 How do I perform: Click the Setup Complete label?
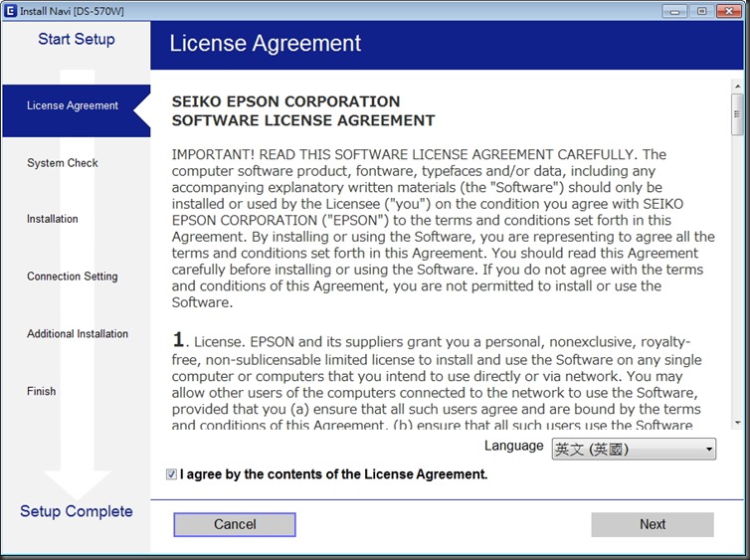coord(77,511)
